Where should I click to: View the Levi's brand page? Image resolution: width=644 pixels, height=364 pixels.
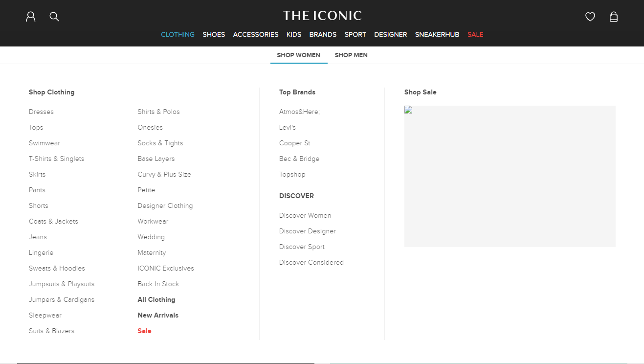[287, 127]
